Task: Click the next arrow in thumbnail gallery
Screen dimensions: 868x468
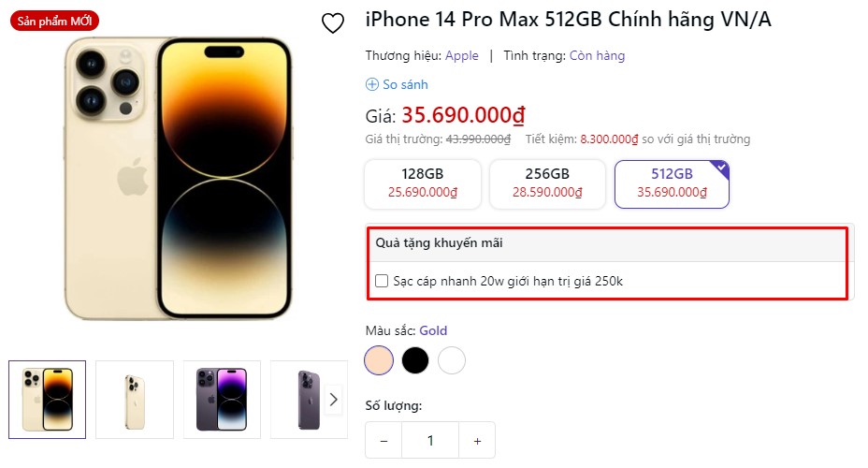Action: [333, 400]
